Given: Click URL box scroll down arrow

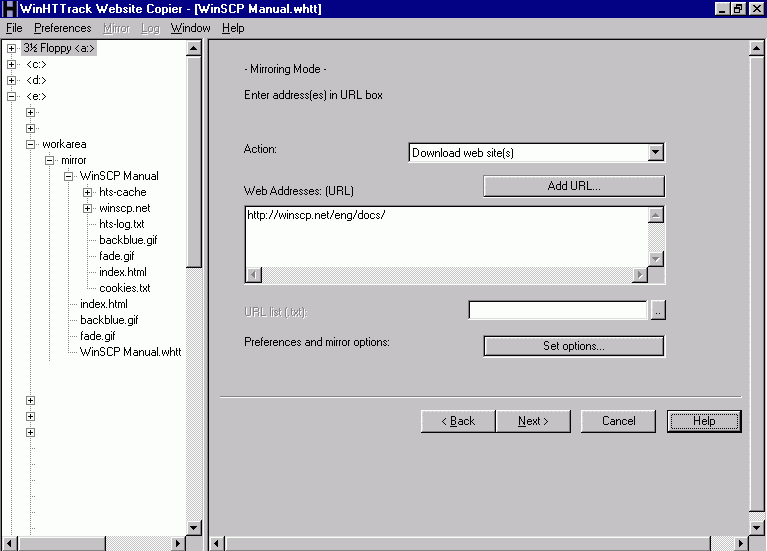Looking at the screenshot, I should click(x=656, y=259).
